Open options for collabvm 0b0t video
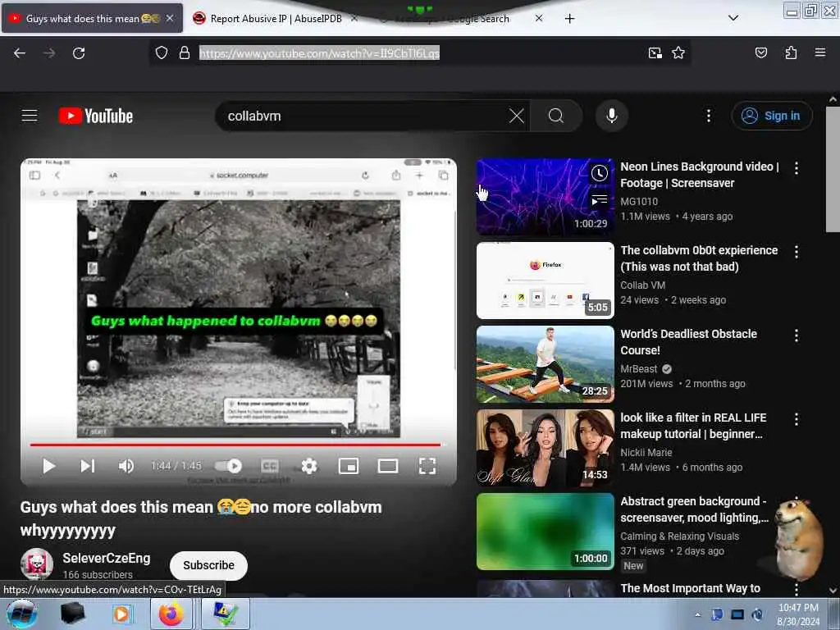The height and width of the screenshot is (630, 840). coord(797,252)
